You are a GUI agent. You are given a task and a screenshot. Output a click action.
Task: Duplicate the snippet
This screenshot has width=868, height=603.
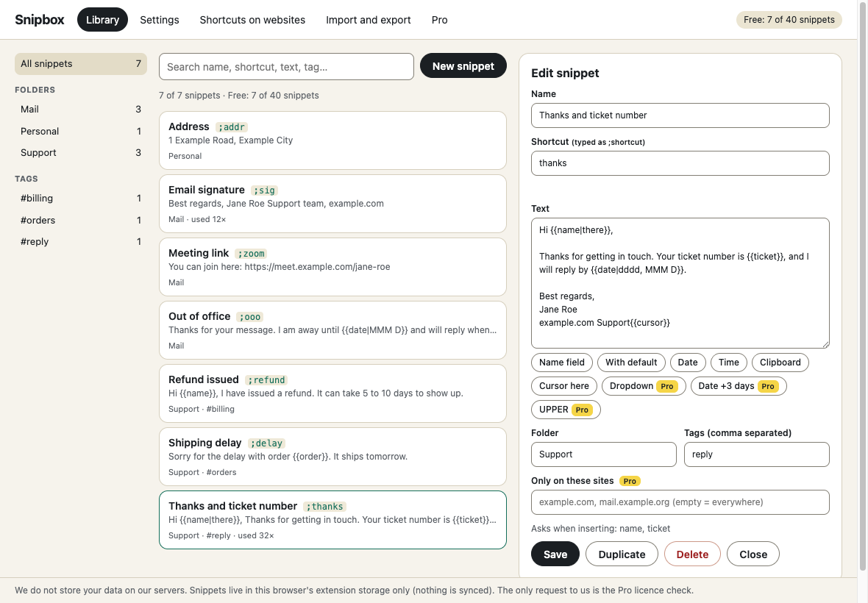click(x=622, y=554)
